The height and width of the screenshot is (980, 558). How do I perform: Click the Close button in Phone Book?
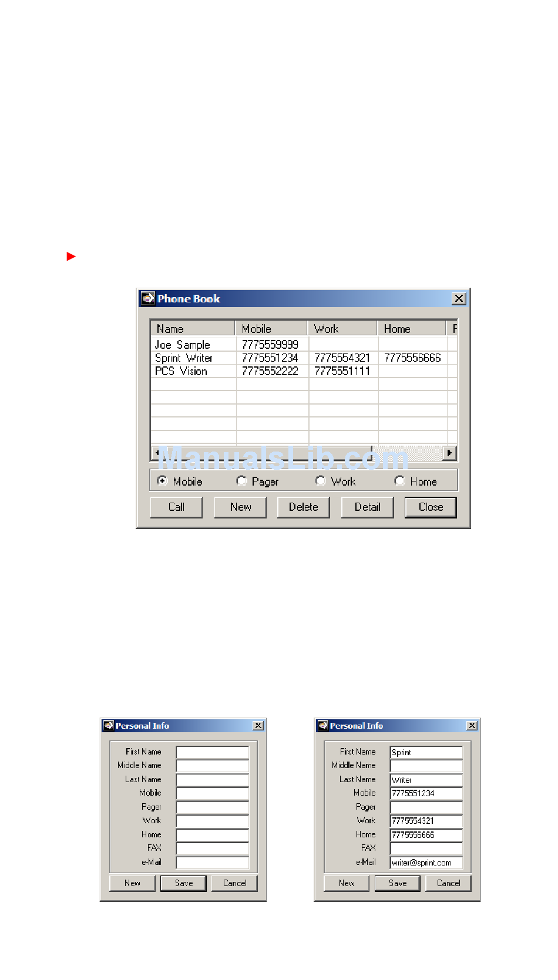point(431,507)
